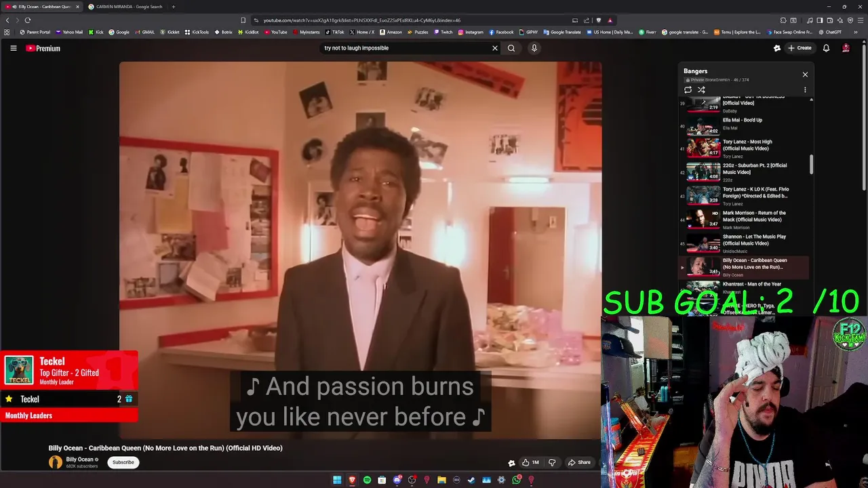The image size is (868, 488).
Task: Open TikTok bookmark
Action: pos(335,32)
